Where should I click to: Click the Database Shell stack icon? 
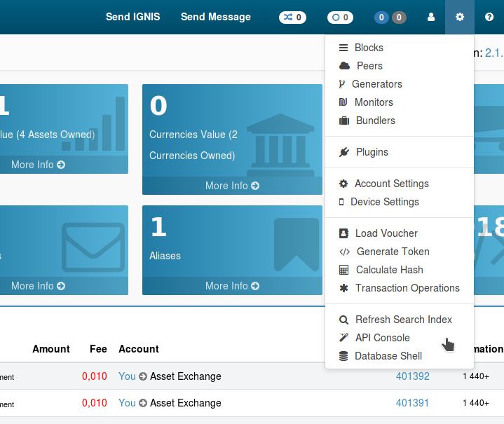click(x=343, y=356)
